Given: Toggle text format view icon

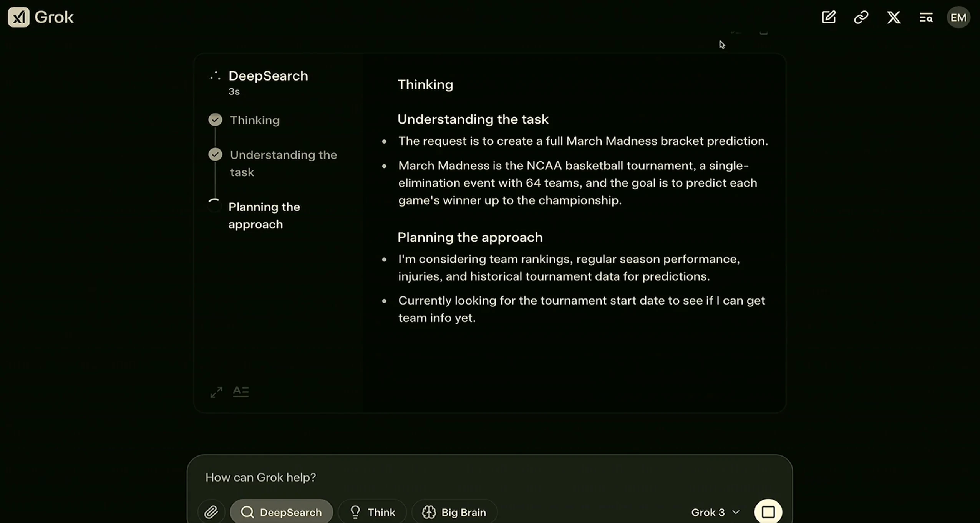Looking at the screenshot, I should tap(241, 392).
